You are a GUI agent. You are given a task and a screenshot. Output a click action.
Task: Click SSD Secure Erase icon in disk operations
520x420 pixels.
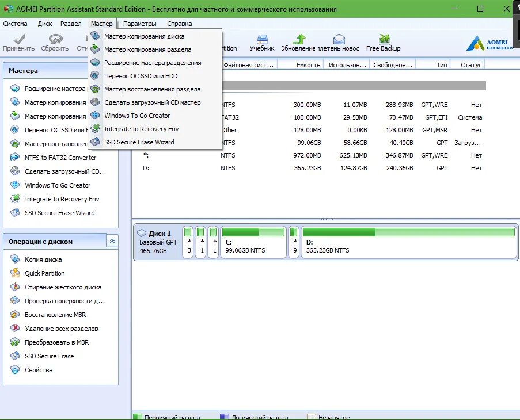tap(15, 356)
